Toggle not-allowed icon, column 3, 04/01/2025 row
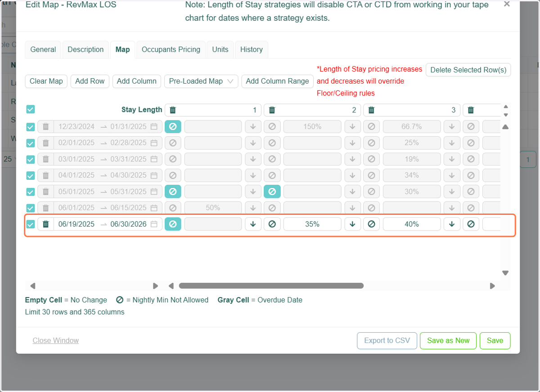Viewport: 540px width, 392px height. (x=371, y=175)
